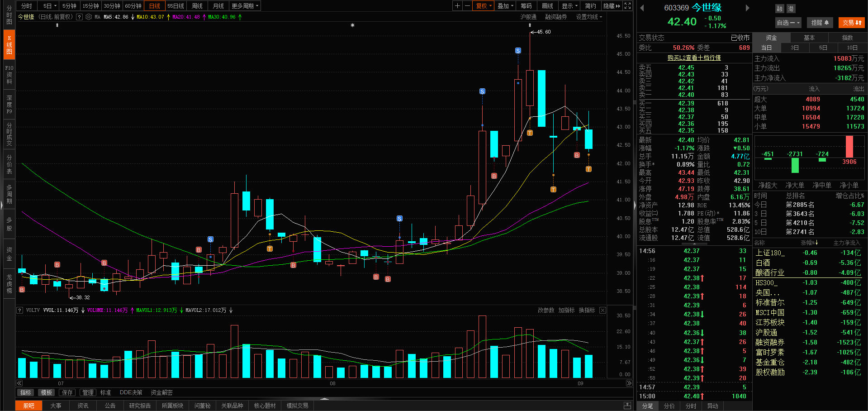The image size is (868, 411).
Task: Switch to 周线 weekly period tab
Action: click(x=197, y=6)
